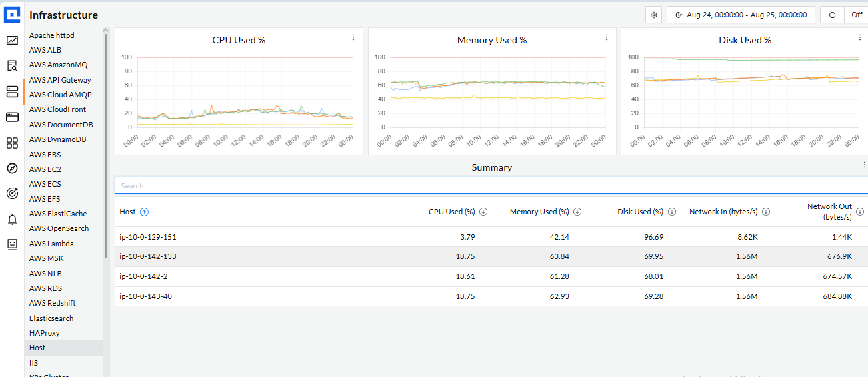Open the compass explore icon in left rail

pyautogui.click(x=12, y=168)
